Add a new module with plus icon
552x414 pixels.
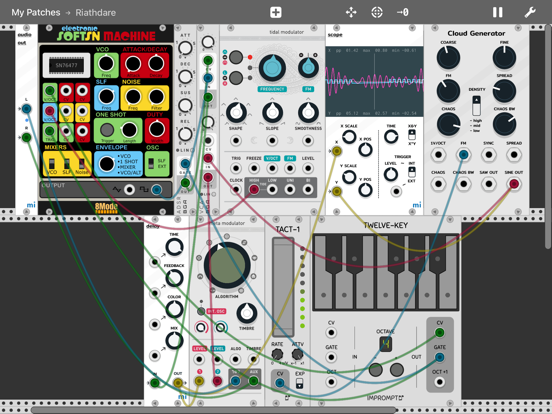coord(276,13)
